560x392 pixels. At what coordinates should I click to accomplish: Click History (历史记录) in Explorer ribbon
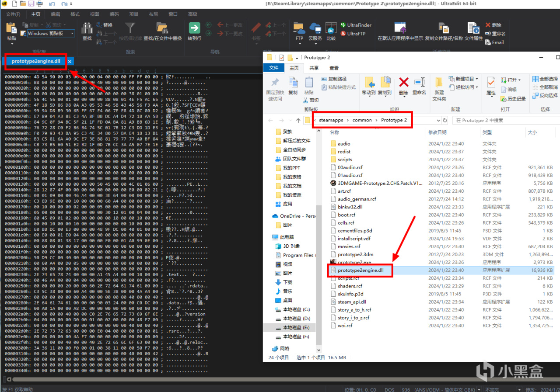(513, 99)
